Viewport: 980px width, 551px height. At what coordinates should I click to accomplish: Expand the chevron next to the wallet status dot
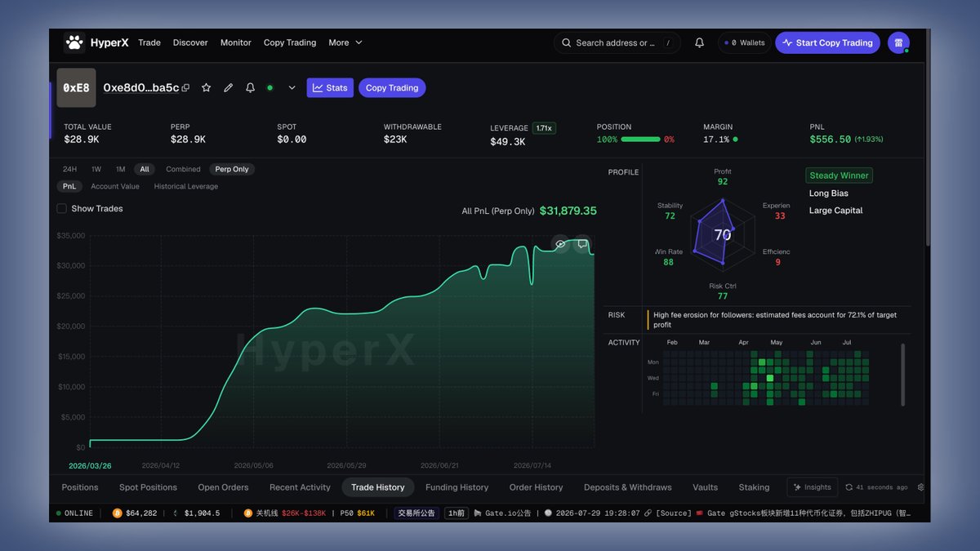click(x=292, y=88)
